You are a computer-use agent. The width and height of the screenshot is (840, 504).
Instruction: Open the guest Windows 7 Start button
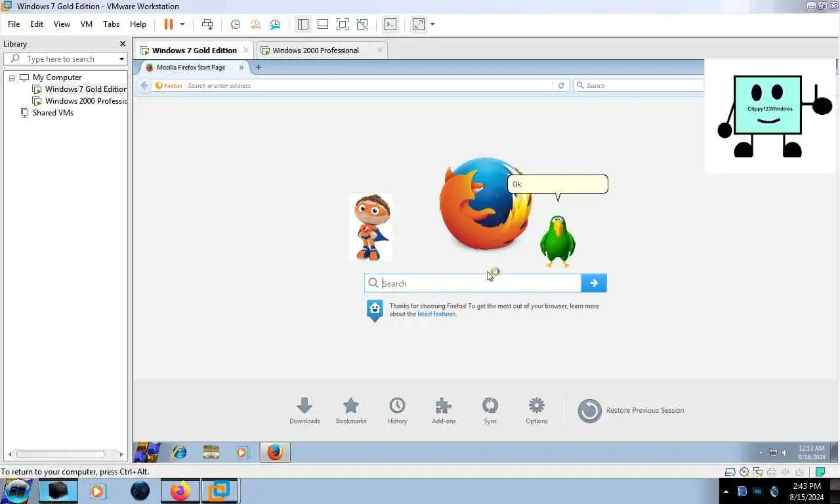147,452
